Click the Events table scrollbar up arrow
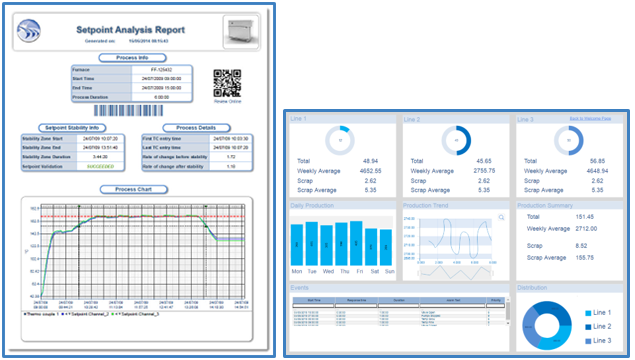The image size is (635, 360). 508,300
